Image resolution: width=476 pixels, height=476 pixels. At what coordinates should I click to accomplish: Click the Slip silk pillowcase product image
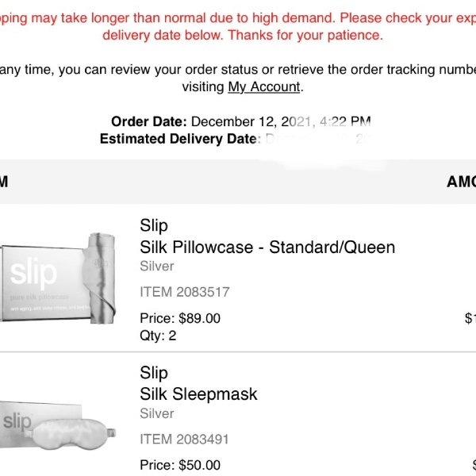pyautogui.click(x=58, y=278)
